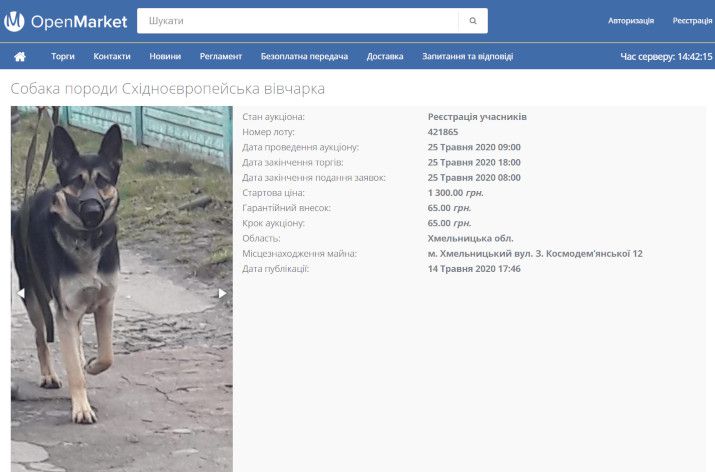Select application deadline 25 Травня 2020 08:00
Image resolution: width=715 pixels, height=472 pixels.
[x=474, y=177]
